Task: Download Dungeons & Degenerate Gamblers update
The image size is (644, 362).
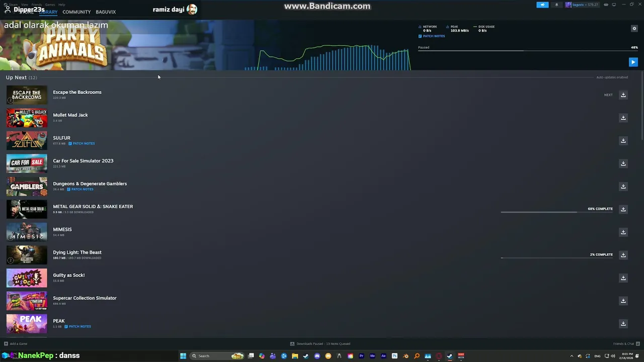Action: pyautogui.click(x=623, y=187)
